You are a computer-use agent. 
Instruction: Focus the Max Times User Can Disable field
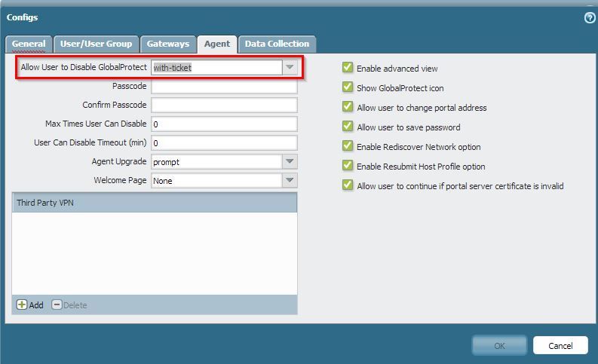(x=224, y=124)
